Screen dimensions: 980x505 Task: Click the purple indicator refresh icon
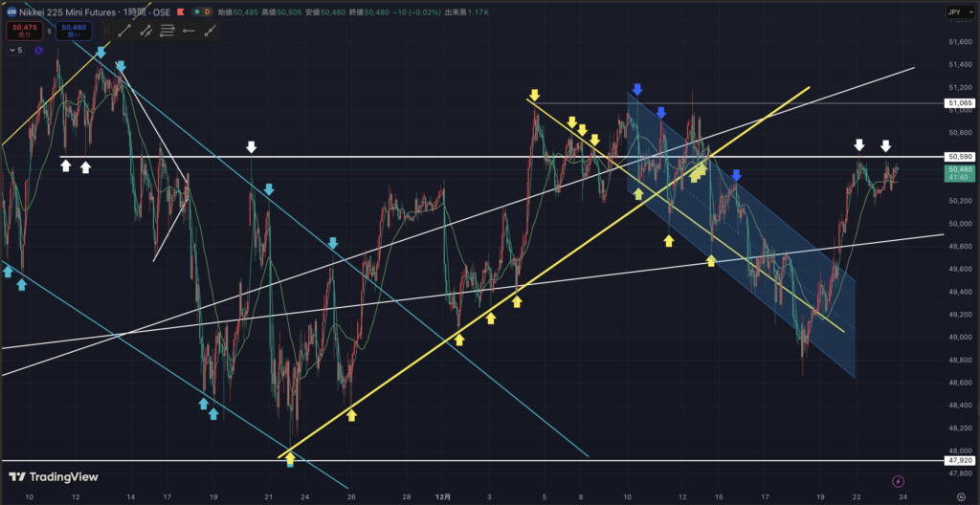pos(38,51)
